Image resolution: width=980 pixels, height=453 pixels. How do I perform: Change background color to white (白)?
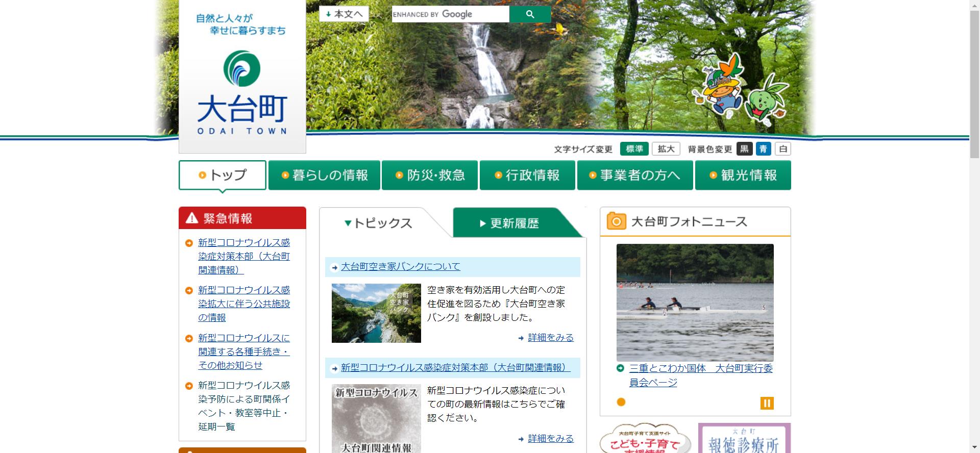[783, 148]
